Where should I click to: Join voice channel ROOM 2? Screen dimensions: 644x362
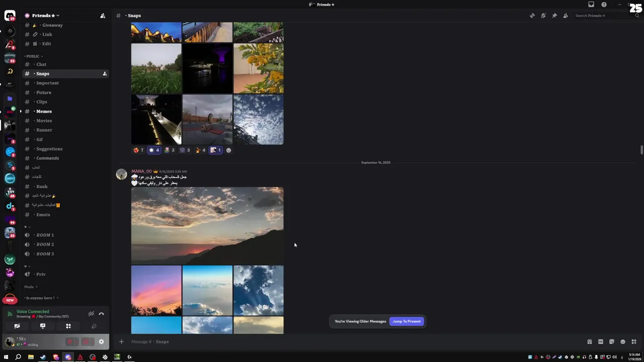coord(65,244)
